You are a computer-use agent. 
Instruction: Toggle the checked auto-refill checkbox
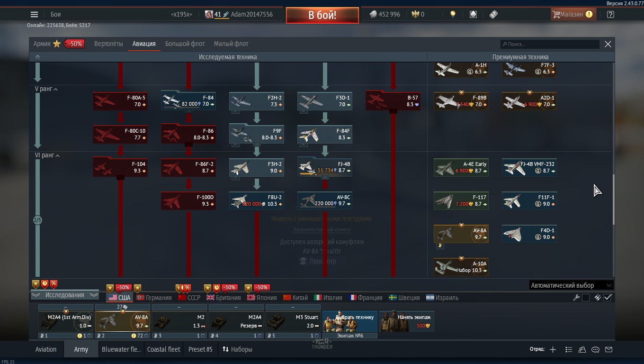(608, 298)
